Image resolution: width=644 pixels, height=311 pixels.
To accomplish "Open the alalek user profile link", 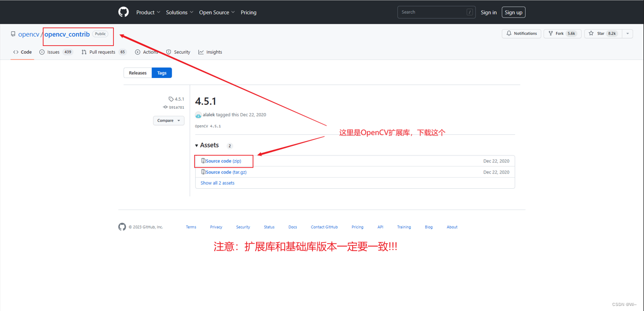I will point(209,115).
